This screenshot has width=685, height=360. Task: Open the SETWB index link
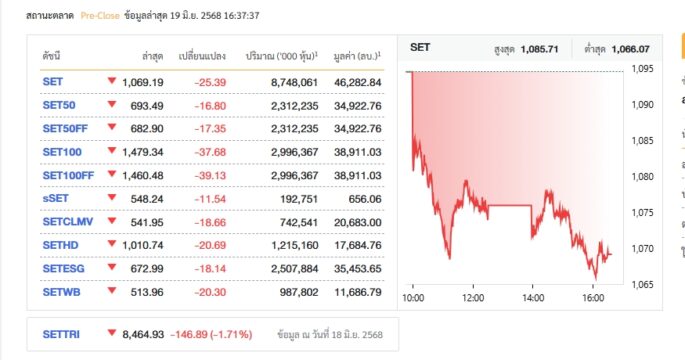[62, 292]
